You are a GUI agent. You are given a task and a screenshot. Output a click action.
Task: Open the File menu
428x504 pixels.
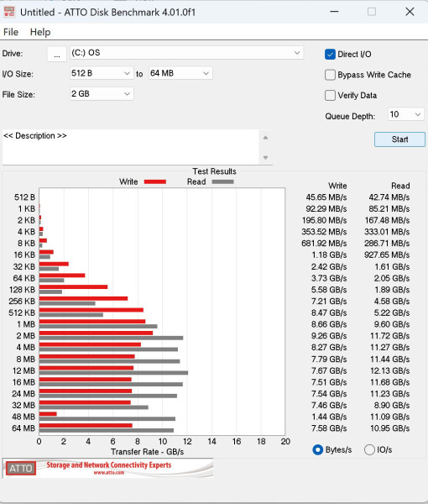pyautogui.click(x=11, y=32)
